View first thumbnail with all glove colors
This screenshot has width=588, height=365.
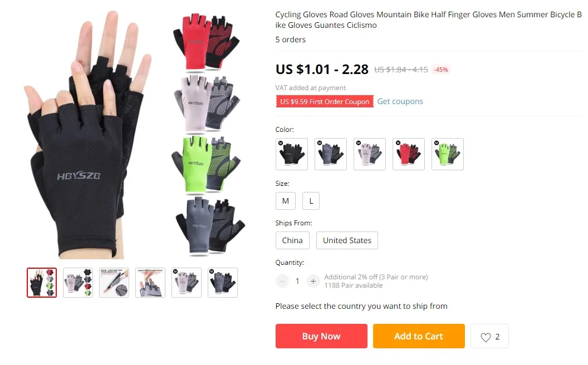pos(42,283)
